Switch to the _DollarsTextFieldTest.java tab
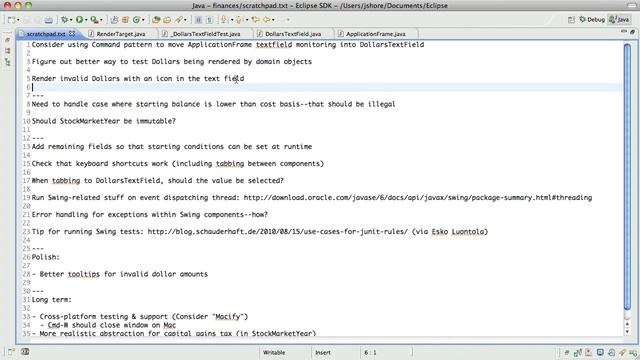The width and height of the screenshot is (640, 360). (205, 34)
